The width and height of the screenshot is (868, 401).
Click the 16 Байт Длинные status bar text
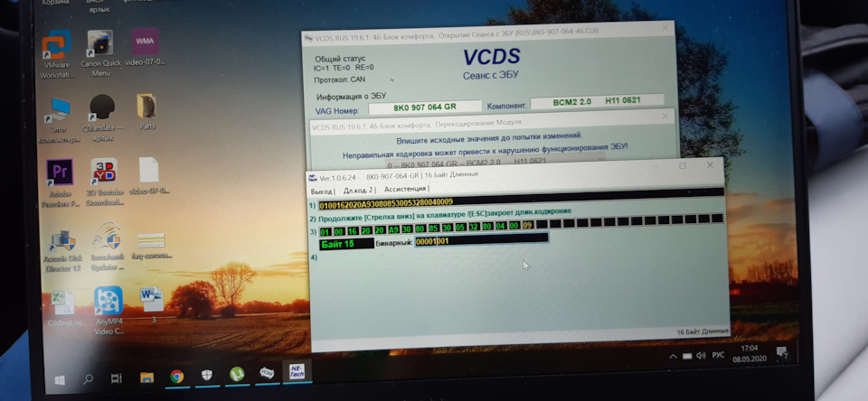pyautogui.click(x=703, y=331)
